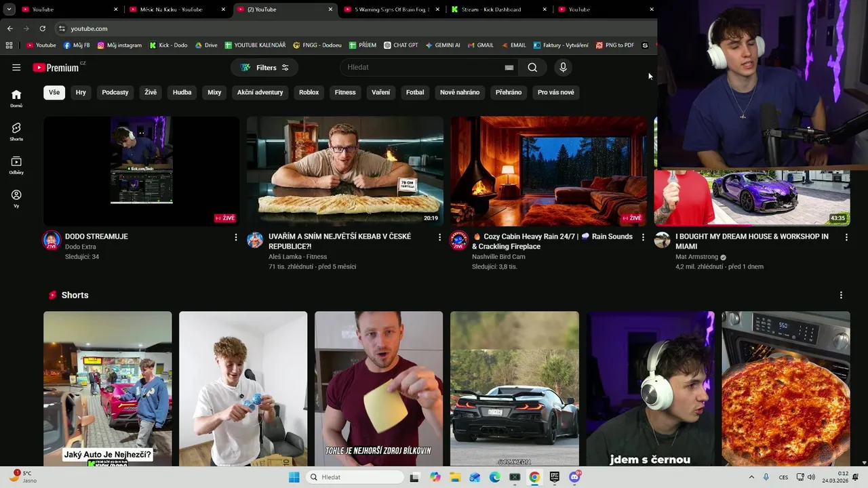
Task: Open options menu for kebab video
Action: [x=439, y=237]
